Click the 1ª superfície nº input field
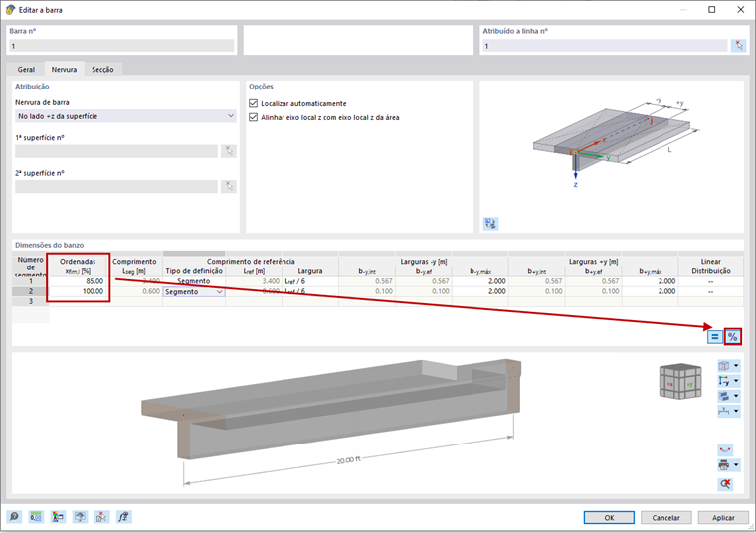The height and width of the screenshot is (533, 756). [x=116, y=151]
